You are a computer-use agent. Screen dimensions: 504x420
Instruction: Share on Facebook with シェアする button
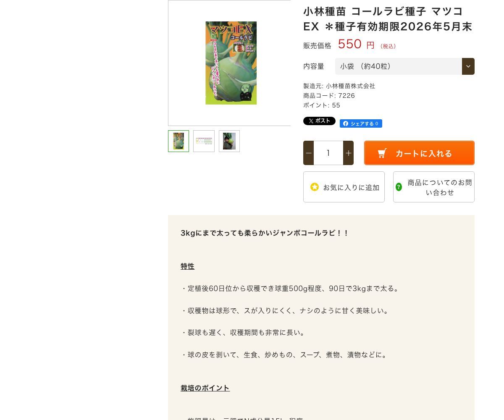361,123
